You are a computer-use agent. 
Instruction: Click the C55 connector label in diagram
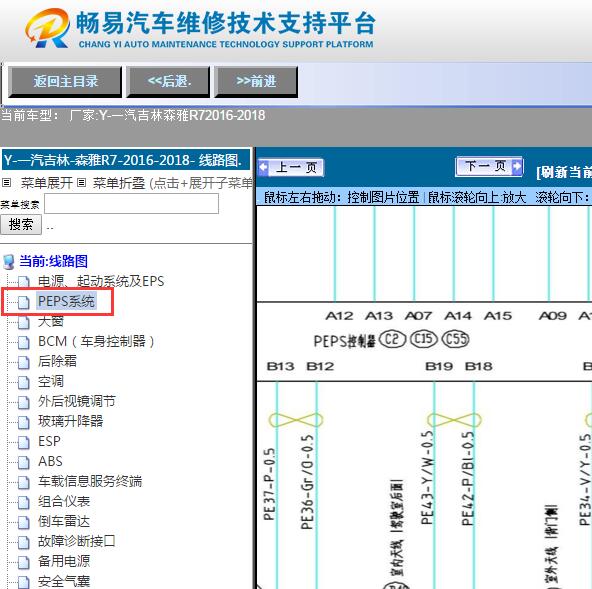pos(455,339)
